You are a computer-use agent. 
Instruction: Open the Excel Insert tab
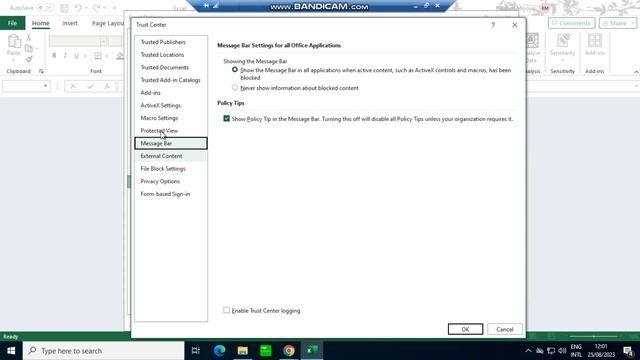click(x=70, y=23)
